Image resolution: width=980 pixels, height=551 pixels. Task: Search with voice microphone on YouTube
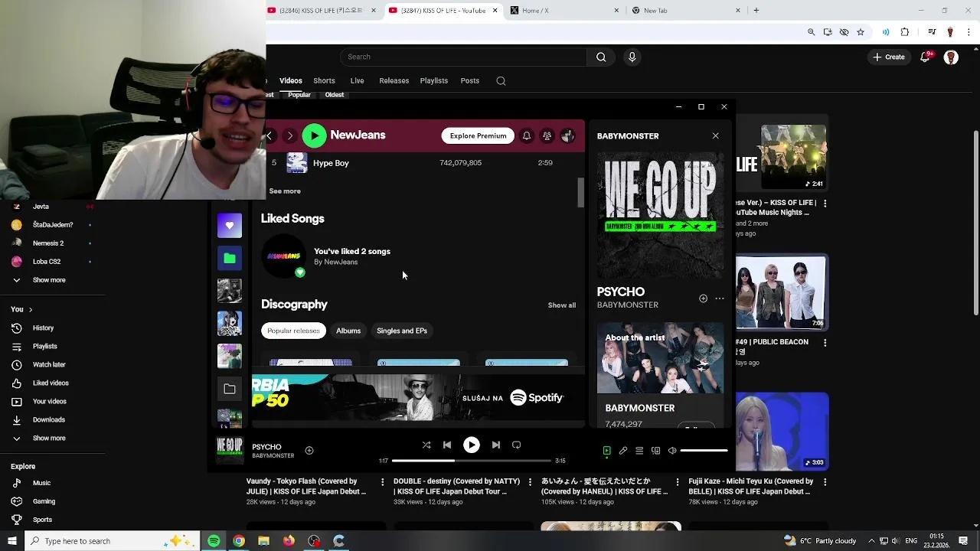click(632, 57)
